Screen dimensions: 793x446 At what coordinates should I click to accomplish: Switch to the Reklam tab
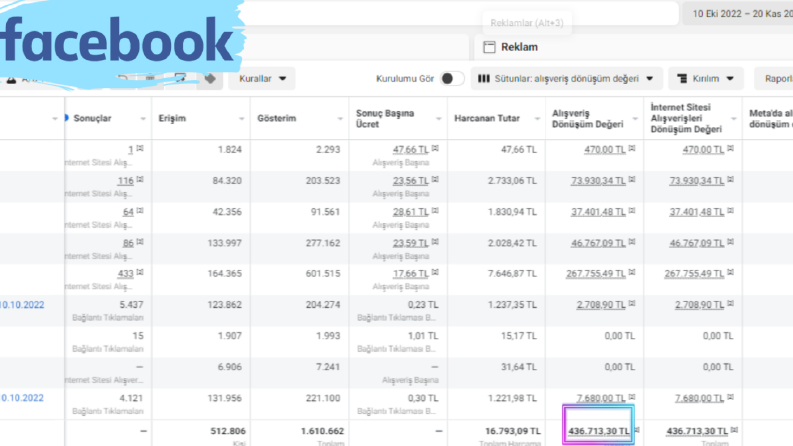point(519,47)
